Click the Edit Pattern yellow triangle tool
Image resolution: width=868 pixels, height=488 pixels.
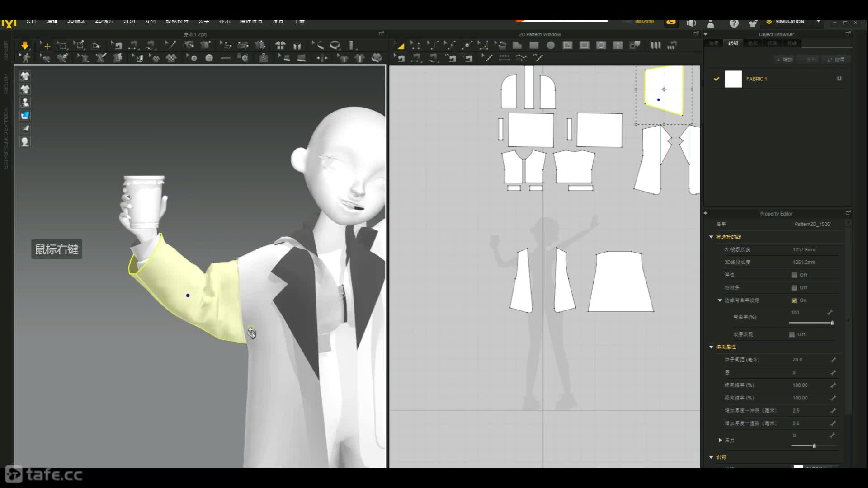tap(400, 45)
